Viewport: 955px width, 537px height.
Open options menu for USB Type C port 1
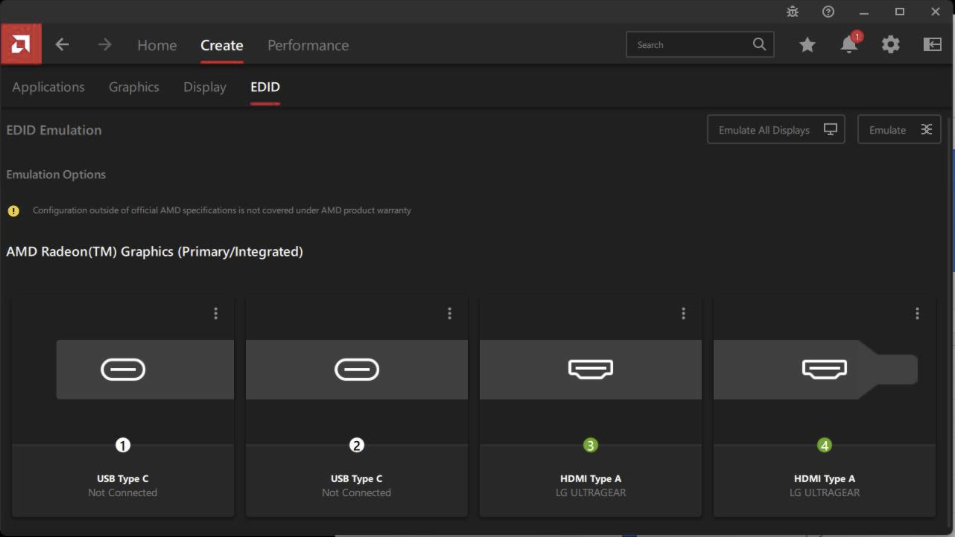(216, 313)
